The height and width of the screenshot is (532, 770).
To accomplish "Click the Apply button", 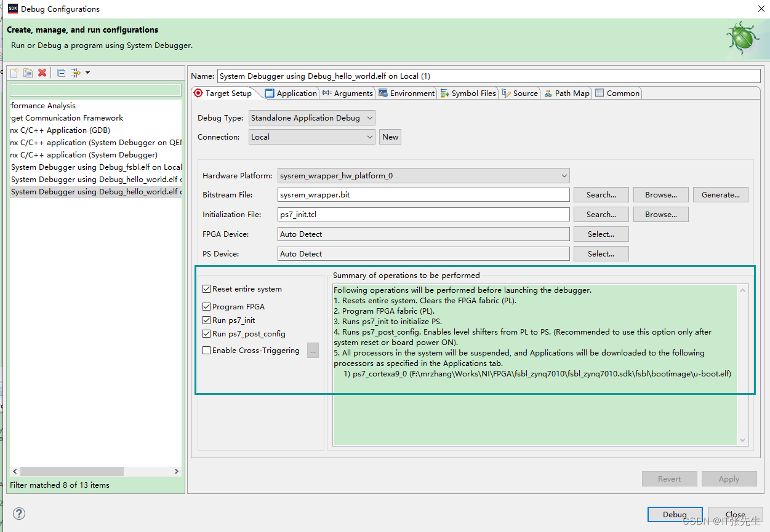I will point(729,479).
